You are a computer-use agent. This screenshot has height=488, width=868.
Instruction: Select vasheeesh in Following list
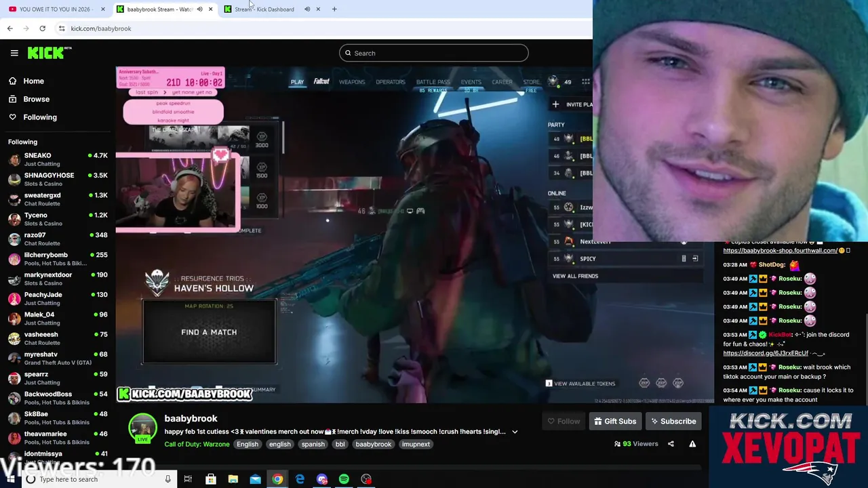click(x=58, y=338)
